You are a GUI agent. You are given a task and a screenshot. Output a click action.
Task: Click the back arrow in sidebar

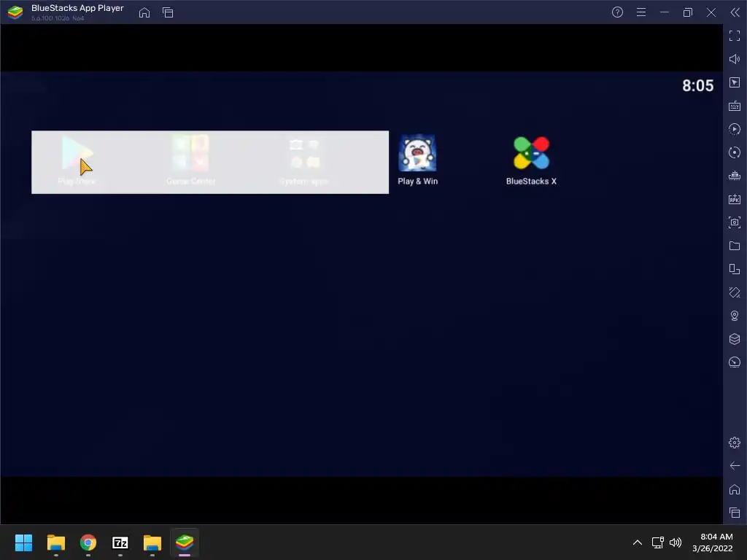pyautogui.click(x=735, y=466)
